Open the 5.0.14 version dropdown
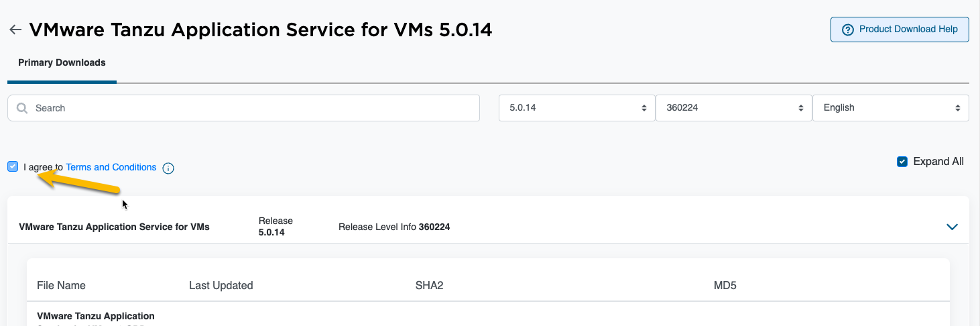The width and height of the screenshot is (980, 326). (x=576, y=108)
